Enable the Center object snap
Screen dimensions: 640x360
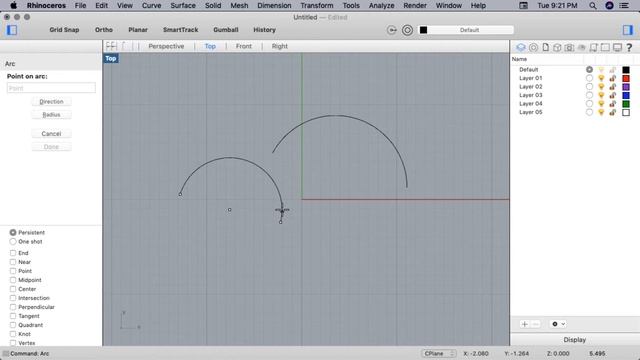(x=13, y=289)
